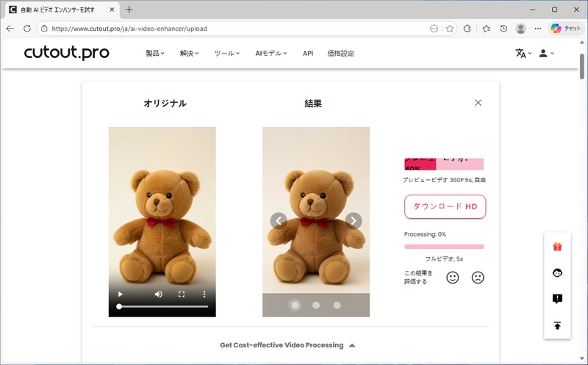The height and width of the screenshot is (365, 588).
Task: Show next result slide arrow
Action: 354,221
